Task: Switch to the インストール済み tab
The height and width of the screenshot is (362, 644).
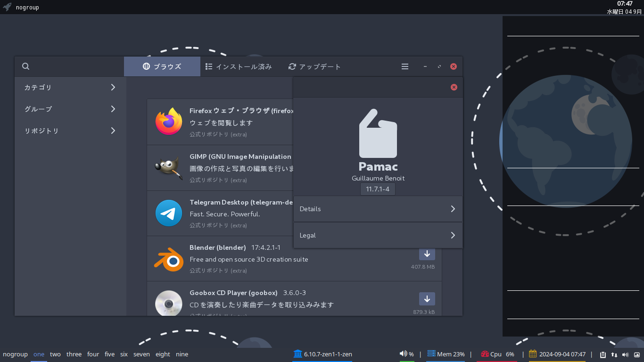Action: [239, 66]
